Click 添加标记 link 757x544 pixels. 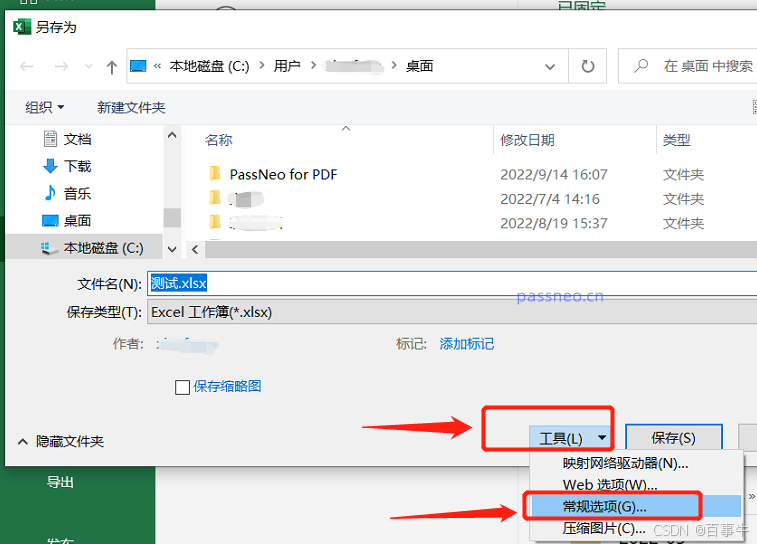point(466,344)
